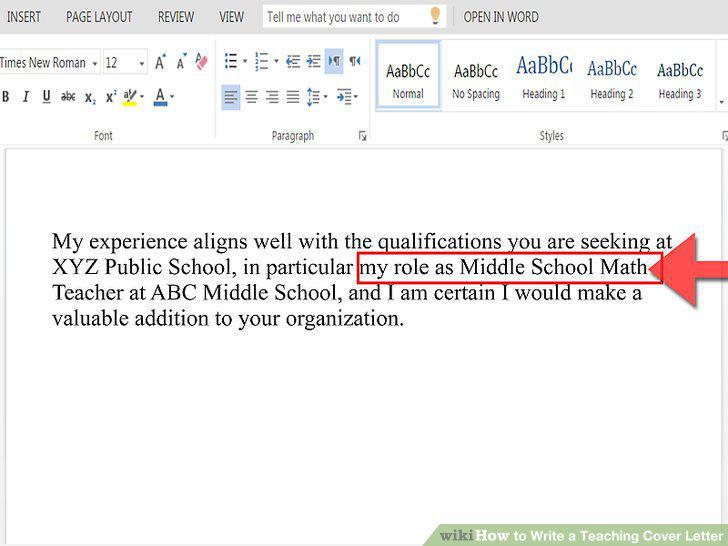Toggle Bold formatting
This screenshot has height=546, width=728.
coord(6,97)
